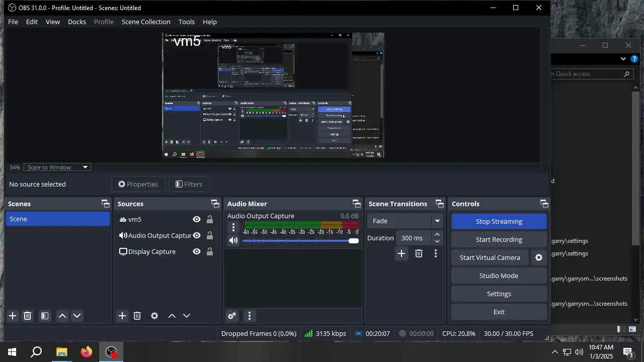Move source up arrow in Sources dock
The width and height of the screenshot is (644, 362).
point(172,316)
